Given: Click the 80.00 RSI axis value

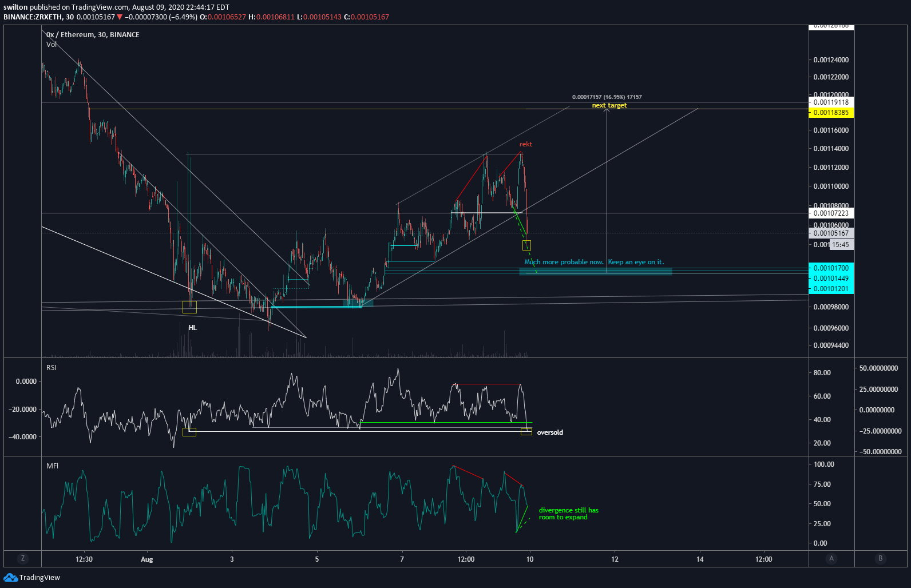Looking at the screenshot, I should 822,373.
